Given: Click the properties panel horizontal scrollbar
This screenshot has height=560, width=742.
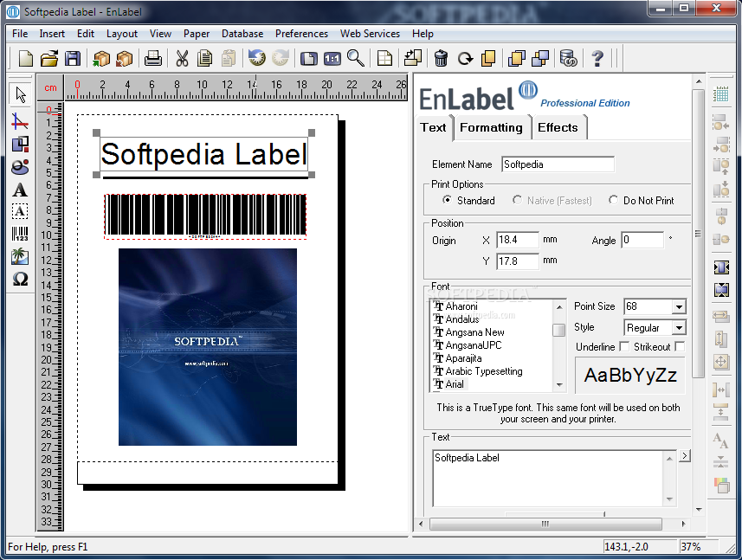Looking at the screenshot, I should point(545,524).
